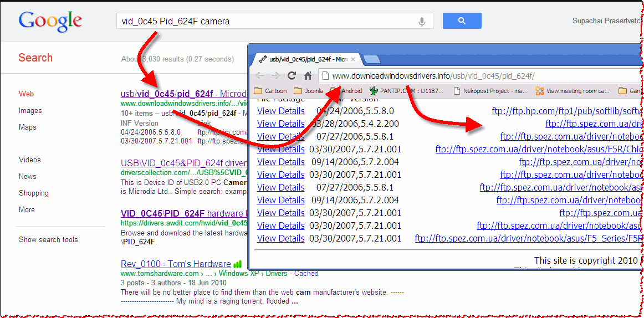Open a new browser tab
644x318 pixels.
point(371,59)
